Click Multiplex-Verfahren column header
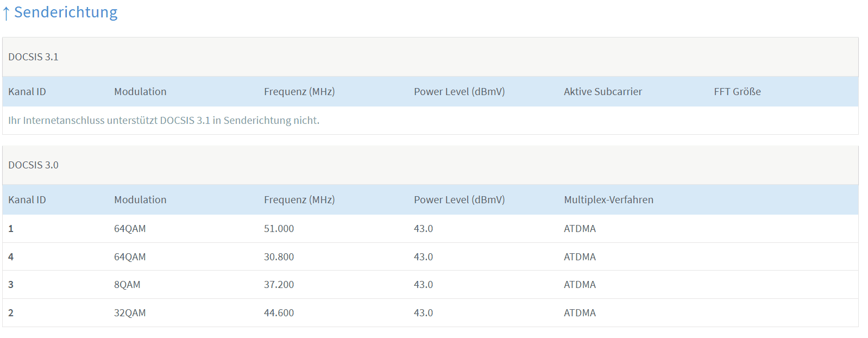Screen dimensions: 868x338 click(608, 200)
